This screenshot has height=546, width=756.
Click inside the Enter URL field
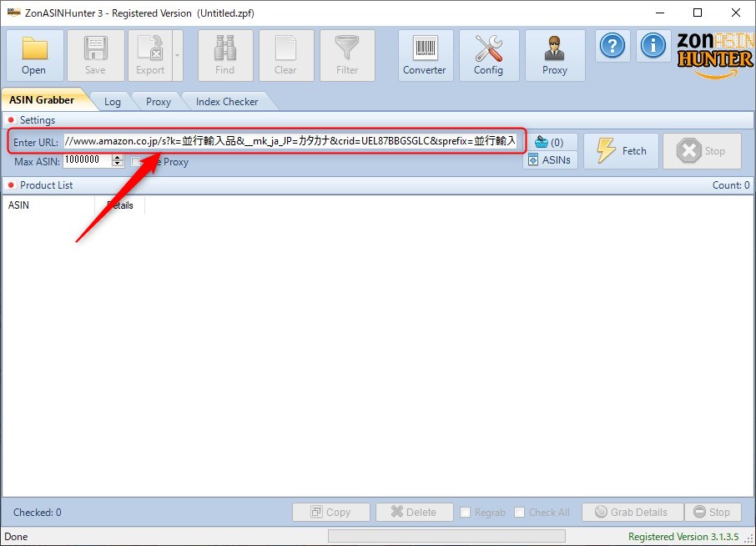click(x=290, y=141)
